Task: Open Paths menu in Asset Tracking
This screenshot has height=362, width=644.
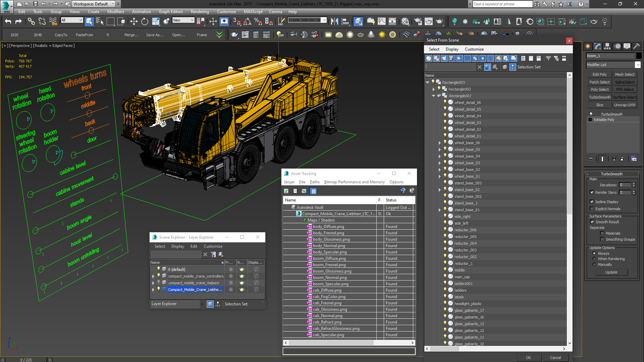Action: 314,182
